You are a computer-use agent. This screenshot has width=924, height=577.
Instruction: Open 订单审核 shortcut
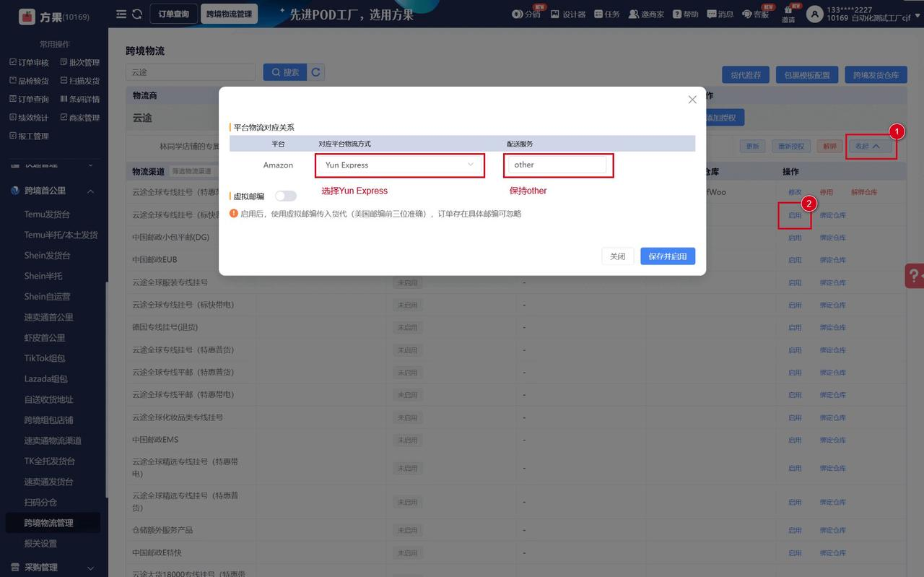[29, 63]
